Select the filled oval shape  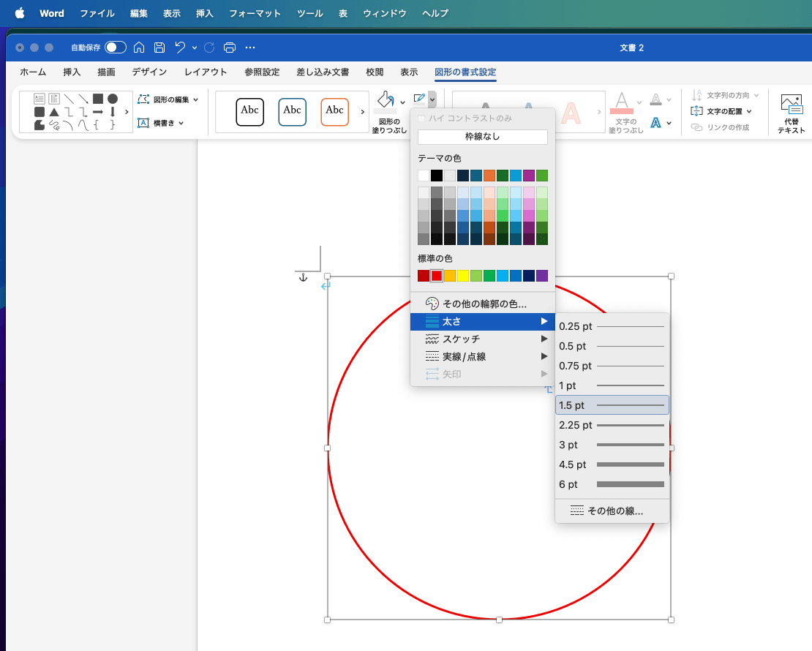click(x=113, y=99)
